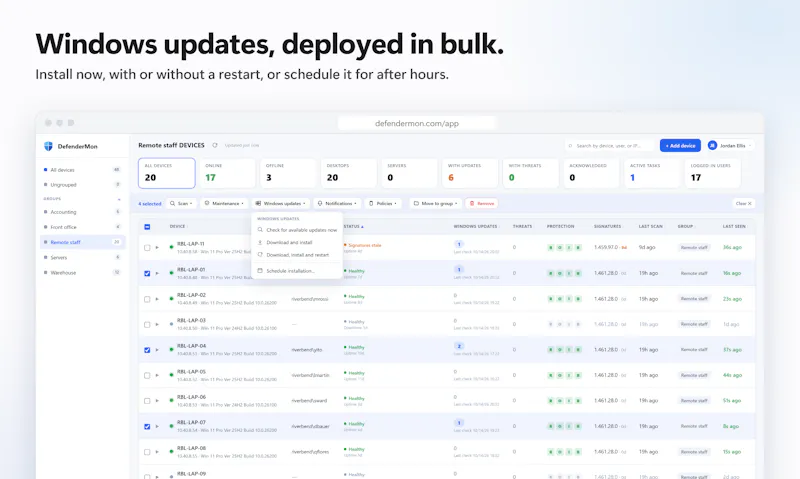Select Download, install and restart

click(297, 255)
